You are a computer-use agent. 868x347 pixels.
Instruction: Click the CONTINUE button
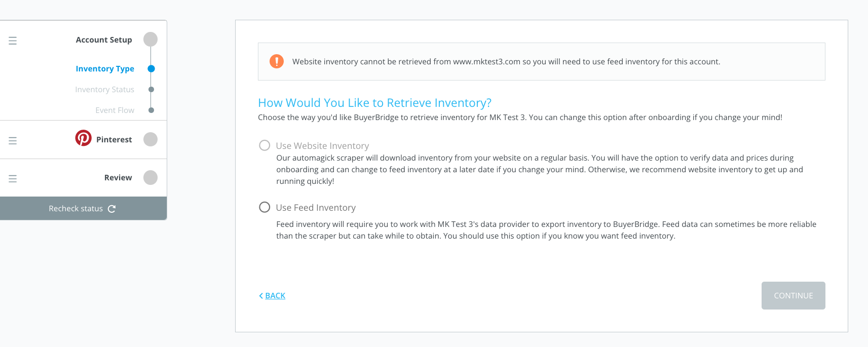coord(794,296)
